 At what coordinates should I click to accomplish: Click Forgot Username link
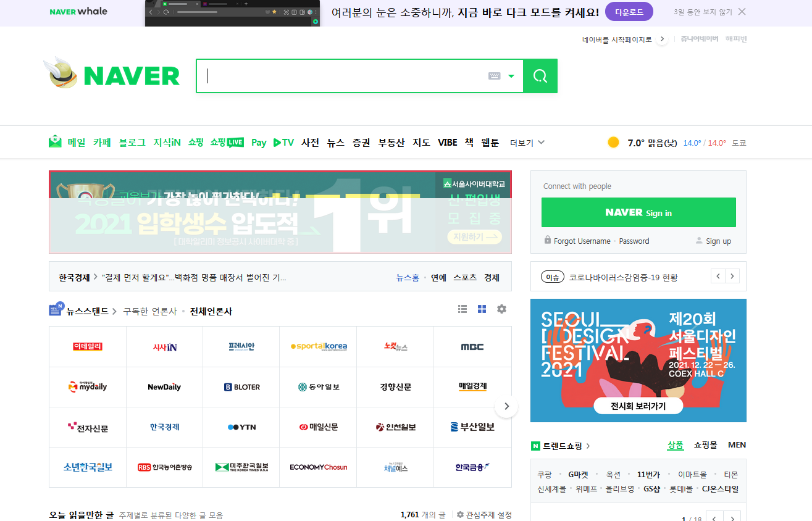tap(582, 241)
